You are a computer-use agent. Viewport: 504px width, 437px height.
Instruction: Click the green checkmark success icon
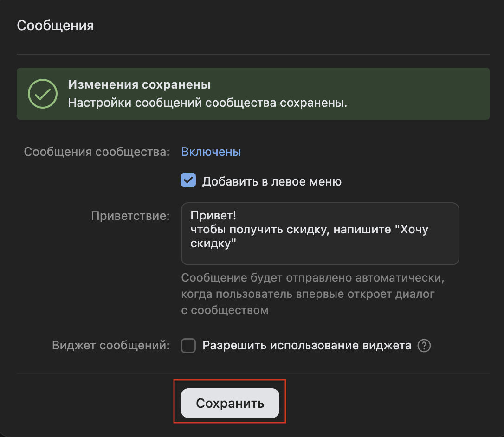(x=43, y=94)
